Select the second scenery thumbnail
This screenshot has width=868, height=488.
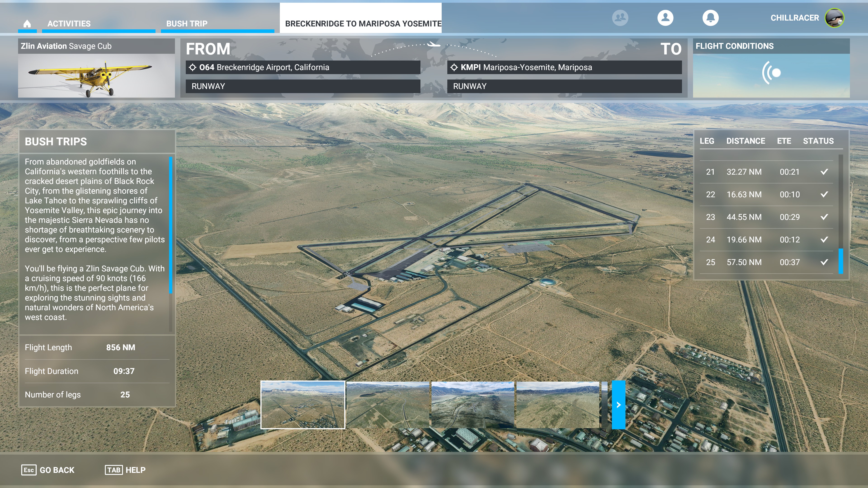click(387, 405)
